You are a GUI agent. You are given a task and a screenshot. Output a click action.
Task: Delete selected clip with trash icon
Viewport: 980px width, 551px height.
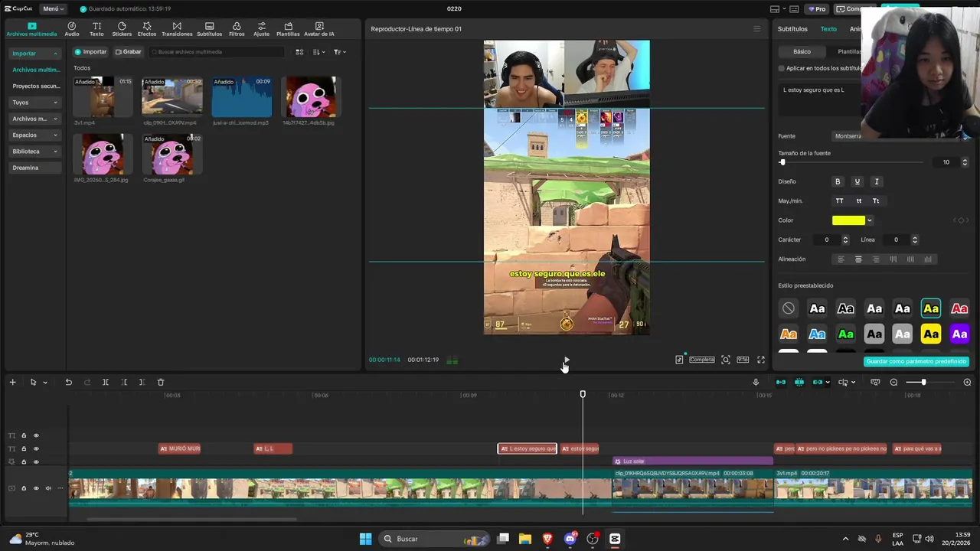click(161, 382)
